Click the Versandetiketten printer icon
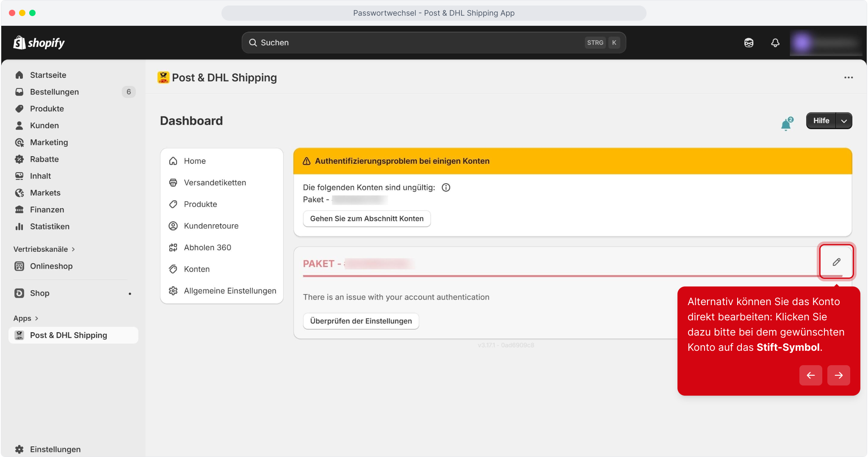Viewport: 868px width, 457px height. 173,183
